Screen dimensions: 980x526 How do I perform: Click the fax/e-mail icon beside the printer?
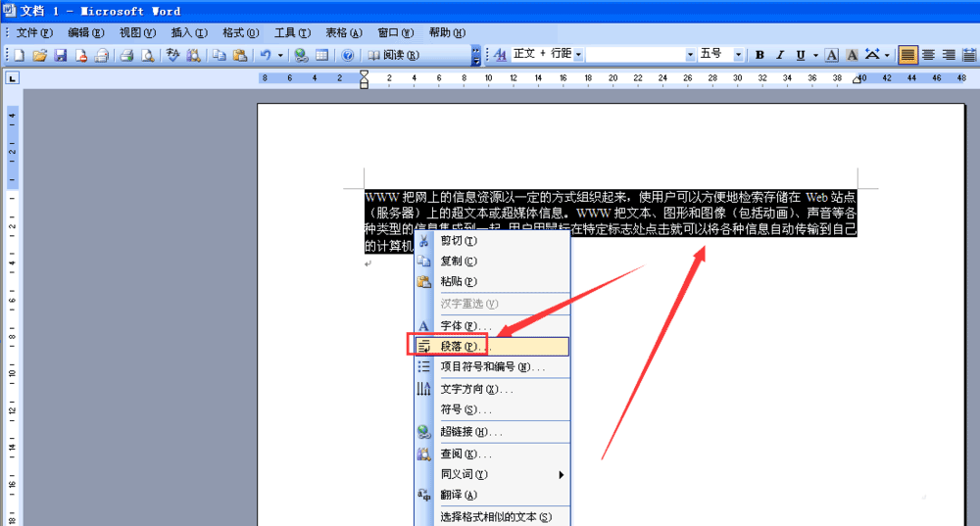pos(101,55)
